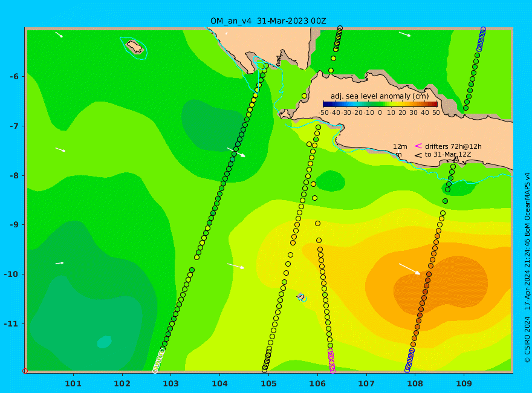The height and width of the screenshot is (393, 532).
Task: Click the CSIRO 2024 copyright text
Action: (x=527, y=340)
